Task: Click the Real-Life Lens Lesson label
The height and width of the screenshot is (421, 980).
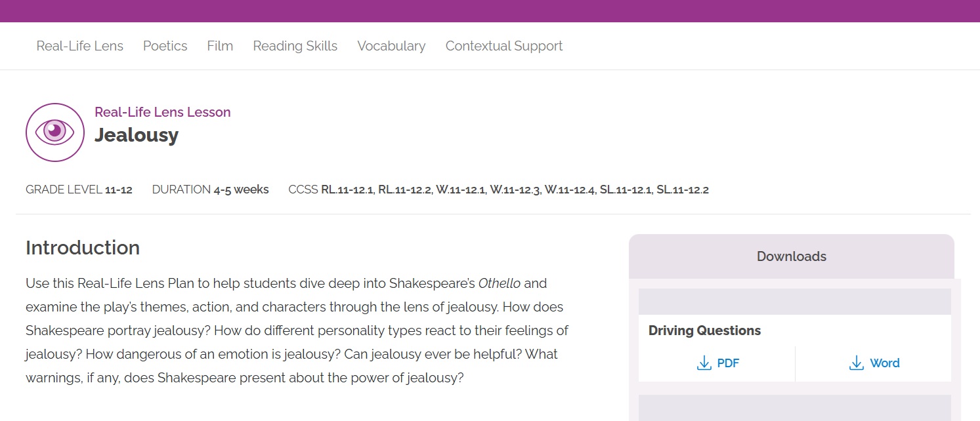Action: pos(163,112)
